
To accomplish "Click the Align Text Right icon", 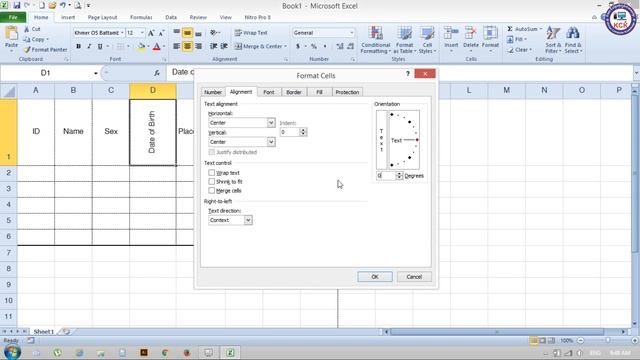I will [198, 47].
